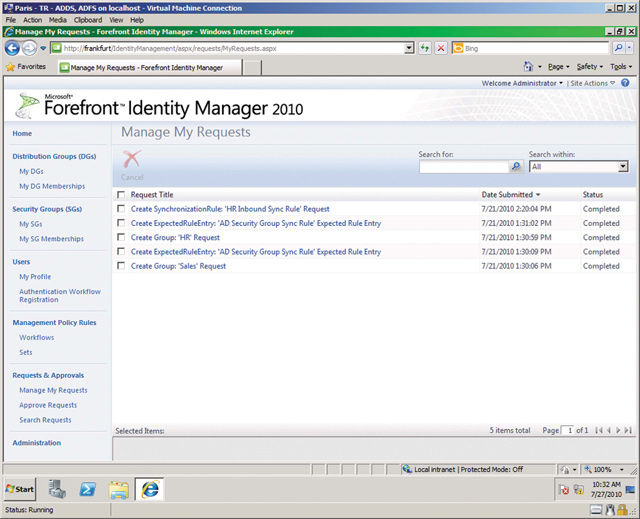Open Approve Requests in sidebar
The height and width of the screenshot is (519, 640).
pos(48,405)
